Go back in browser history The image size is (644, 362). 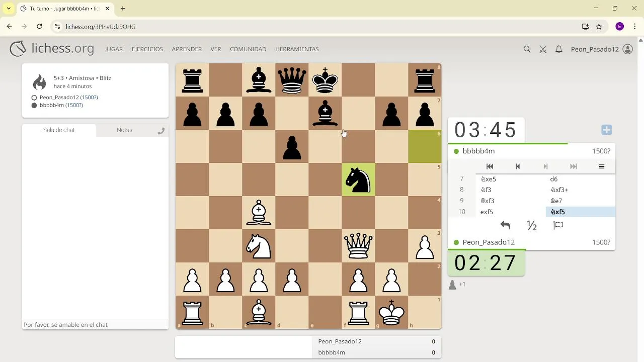[9, 27]
